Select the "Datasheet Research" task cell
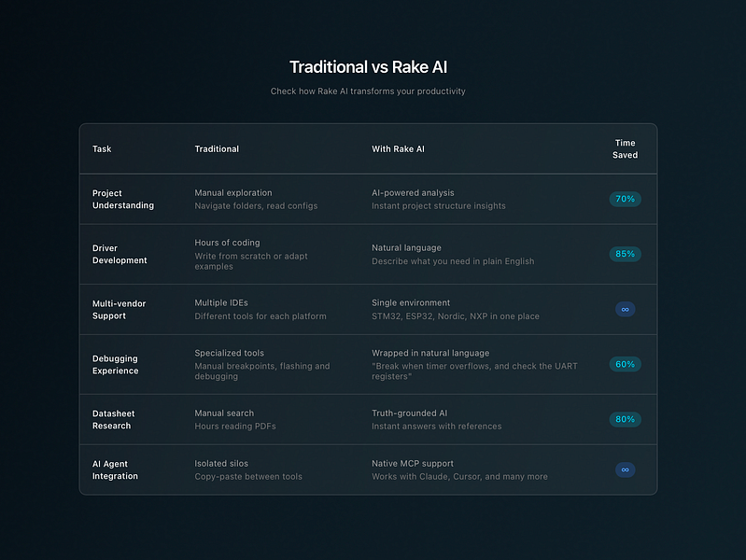Screen dimensions: 746x560 pyautogui.click(x=113, y=420)
